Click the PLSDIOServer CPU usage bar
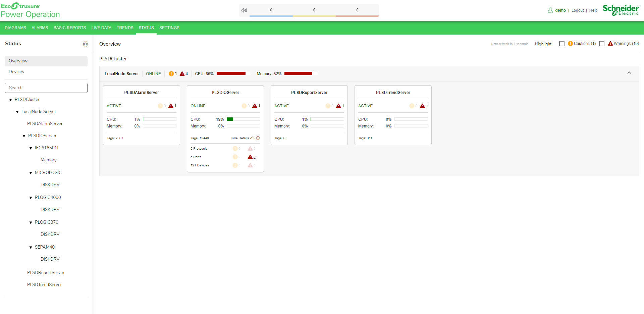 [243, 119]
